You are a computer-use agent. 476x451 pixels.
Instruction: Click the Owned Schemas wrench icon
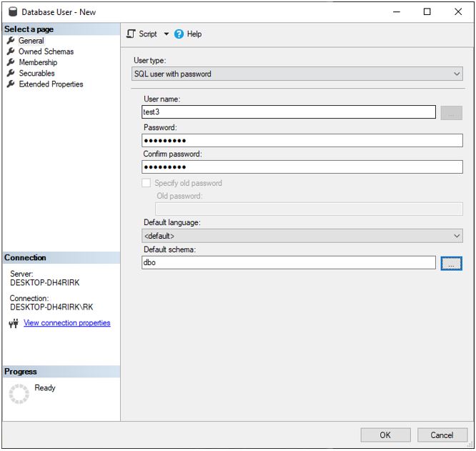tap(11, 51)
